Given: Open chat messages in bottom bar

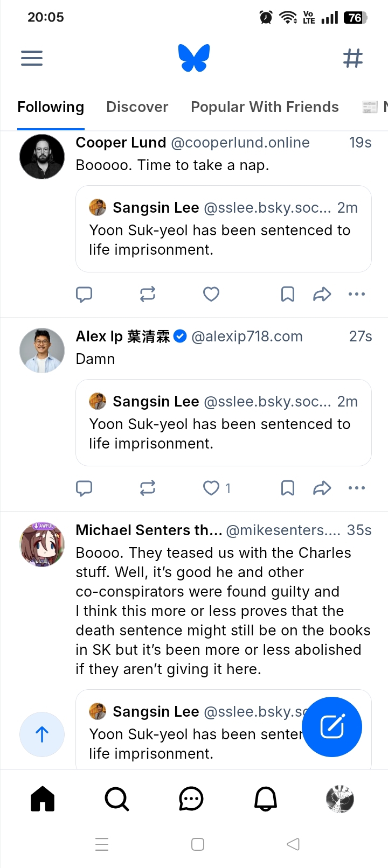Looking at the screenshot, I should pos(191,799).
